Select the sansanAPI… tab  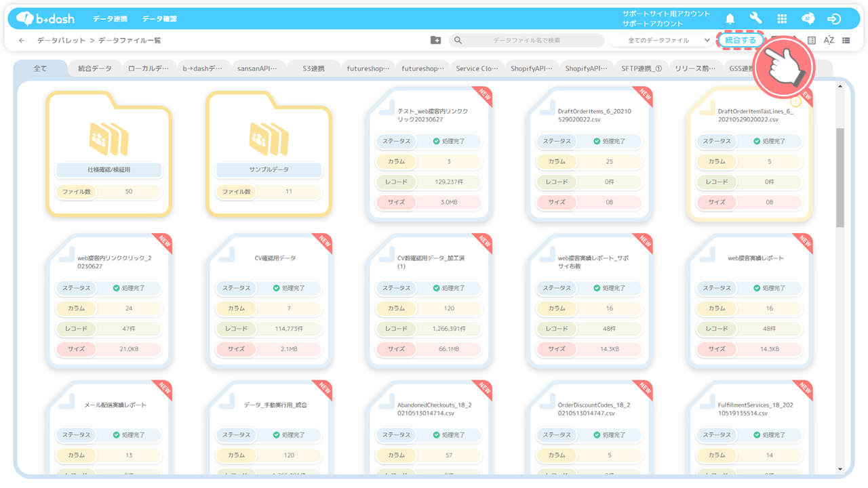coord(257,68)
